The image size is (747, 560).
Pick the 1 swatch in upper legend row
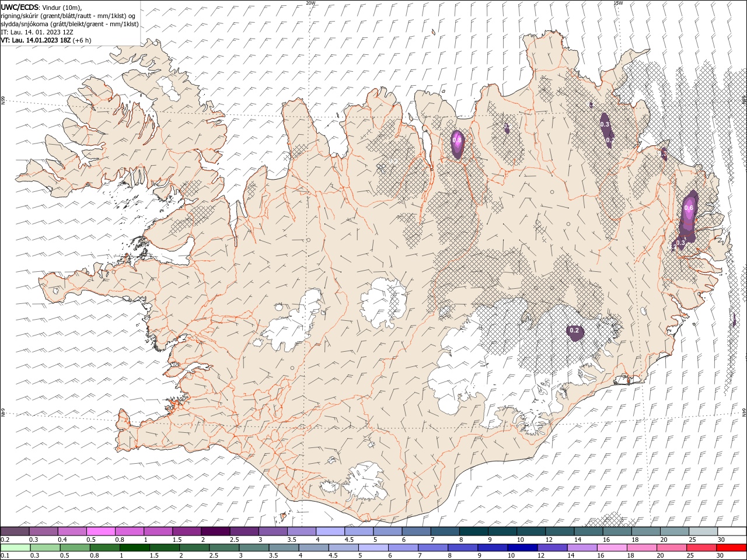[158, 531]
